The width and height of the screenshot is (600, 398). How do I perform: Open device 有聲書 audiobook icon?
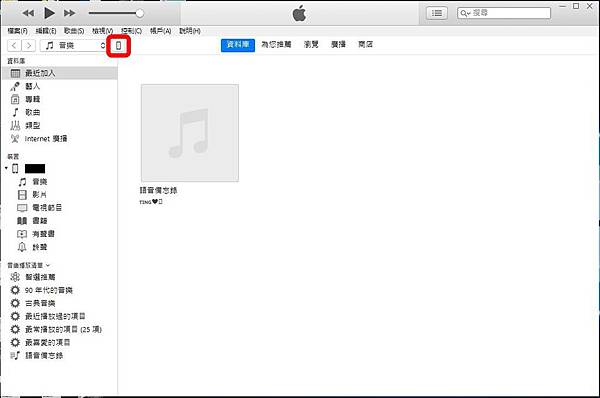pos(22,234)
